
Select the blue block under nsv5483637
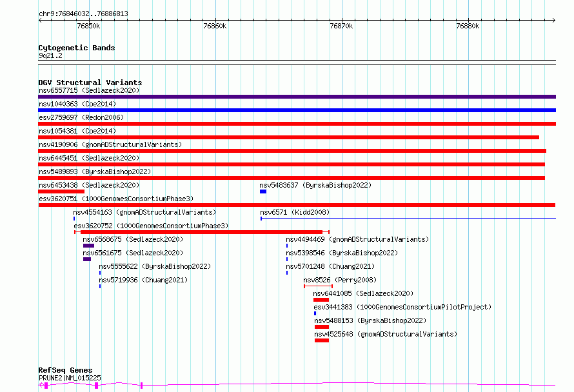(x=263, y=191)
